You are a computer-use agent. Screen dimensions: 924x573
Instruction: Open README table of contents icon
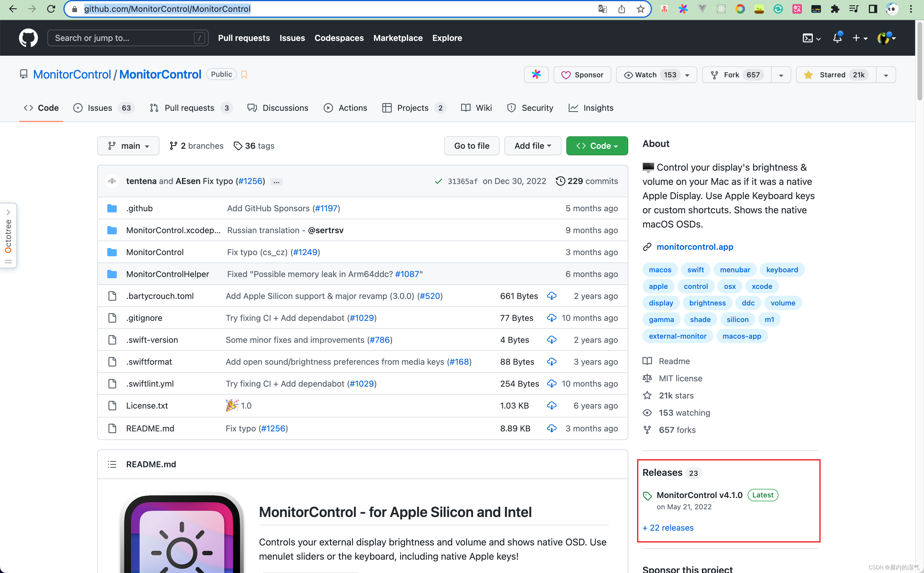click(x=112, y=464)
